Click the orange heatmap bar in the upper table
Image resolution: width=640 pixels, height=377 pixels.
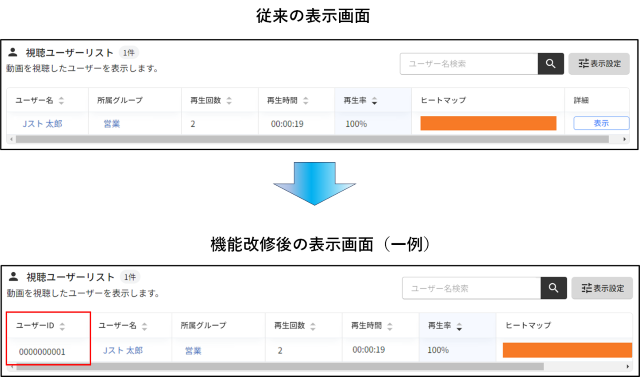point(488,123)
